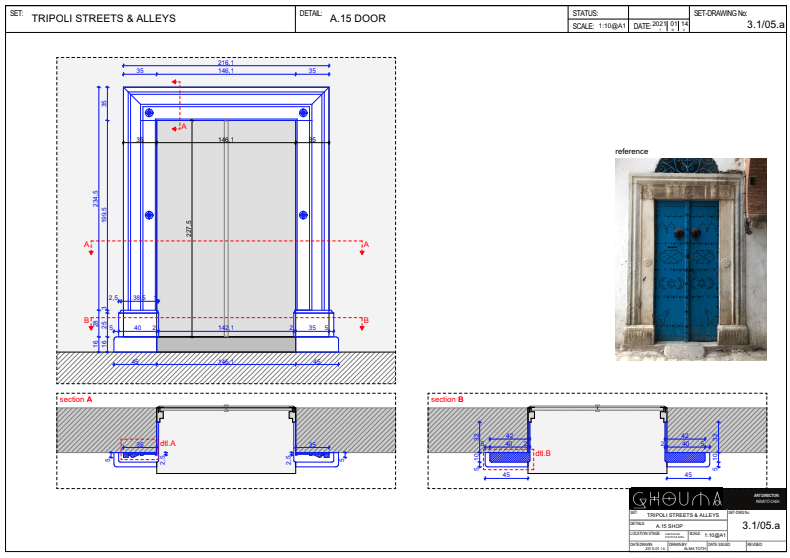Click the "reference" caption above the photo

click(x=631, y=151)
